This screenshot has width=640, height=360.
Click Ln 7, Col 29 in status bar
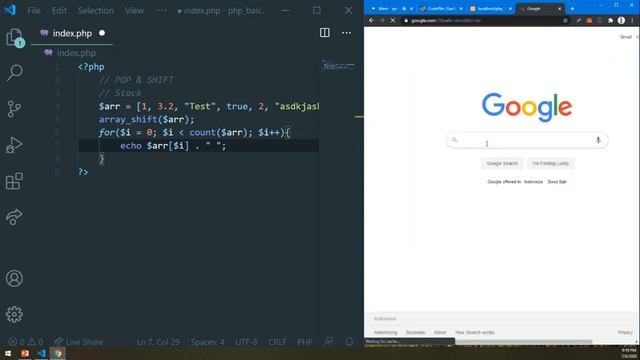point(158,342)
